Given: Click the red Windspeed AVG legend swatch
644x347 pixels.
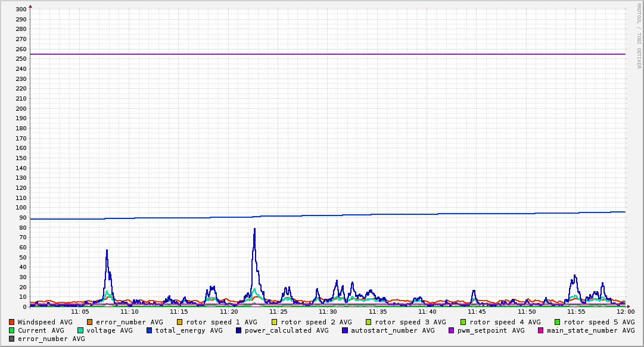Looking at the screenshot, I should 12,322.
